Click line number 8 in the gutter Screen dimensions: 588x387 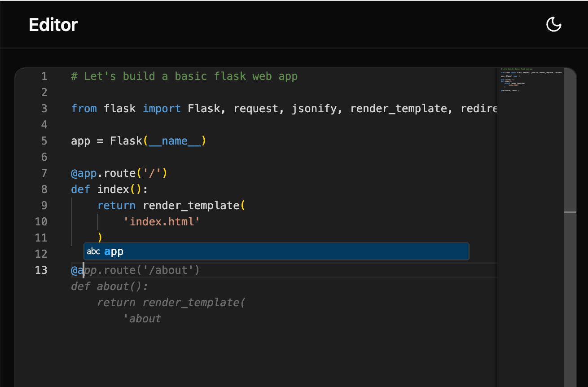(44, 189)
